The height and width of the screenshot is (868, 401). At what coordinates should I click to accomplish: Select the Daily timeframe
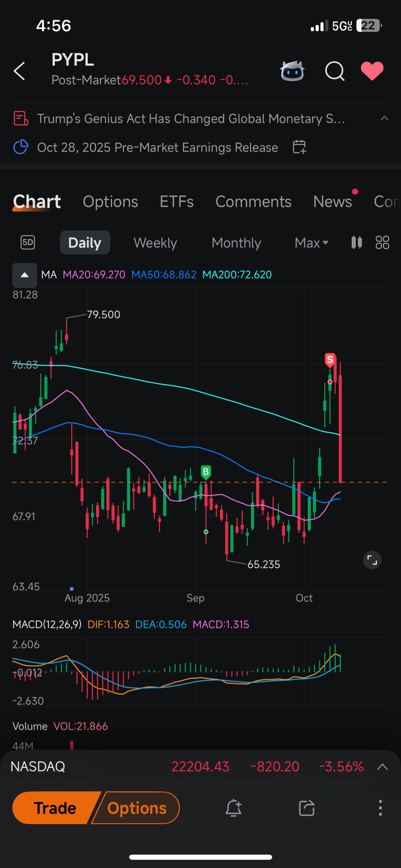tap(85, 242)
